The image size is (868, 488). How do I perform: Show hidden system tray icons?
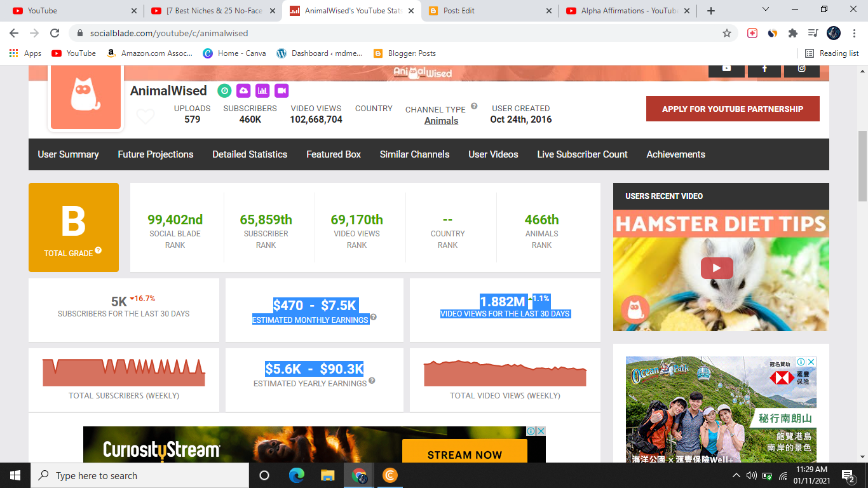pos(736,475)
